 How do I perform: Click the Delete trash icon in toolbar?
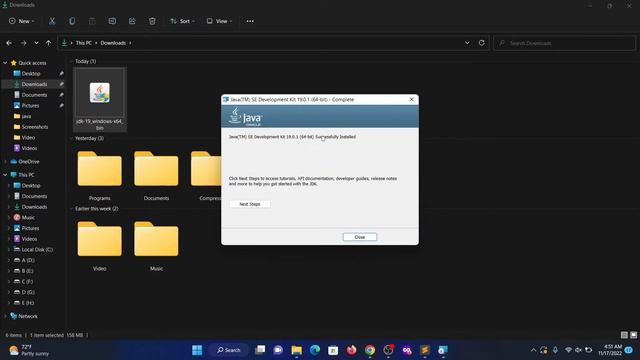pos(152,21)
